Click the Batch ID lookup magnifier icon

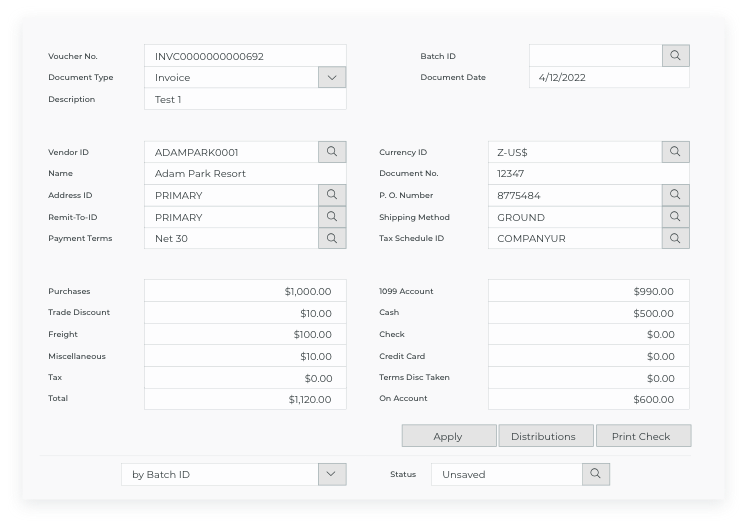pos(676,56)
